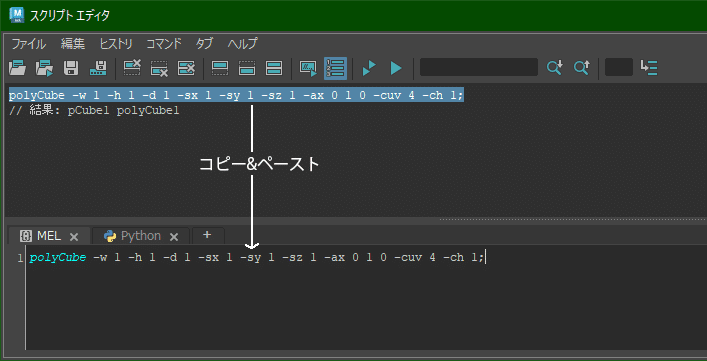Show only the input pane
Screen dimensions: 707x361
(x=247, y=68)
